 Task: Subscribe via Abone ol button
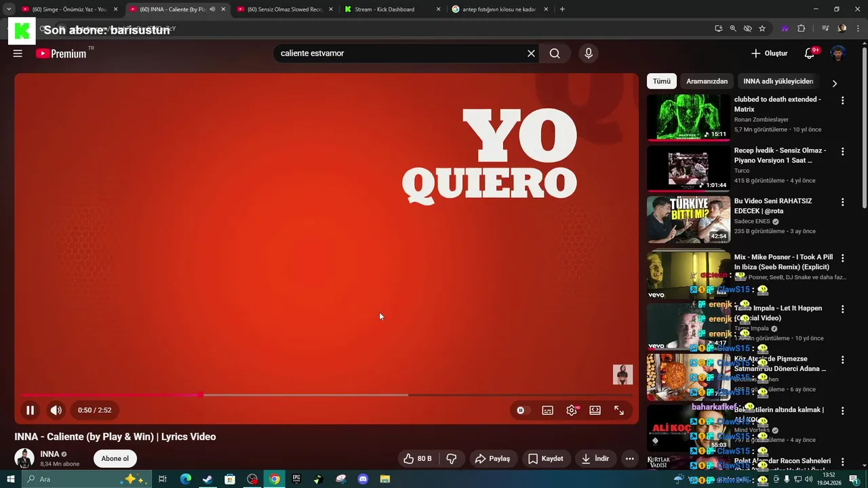click(115, 459)
